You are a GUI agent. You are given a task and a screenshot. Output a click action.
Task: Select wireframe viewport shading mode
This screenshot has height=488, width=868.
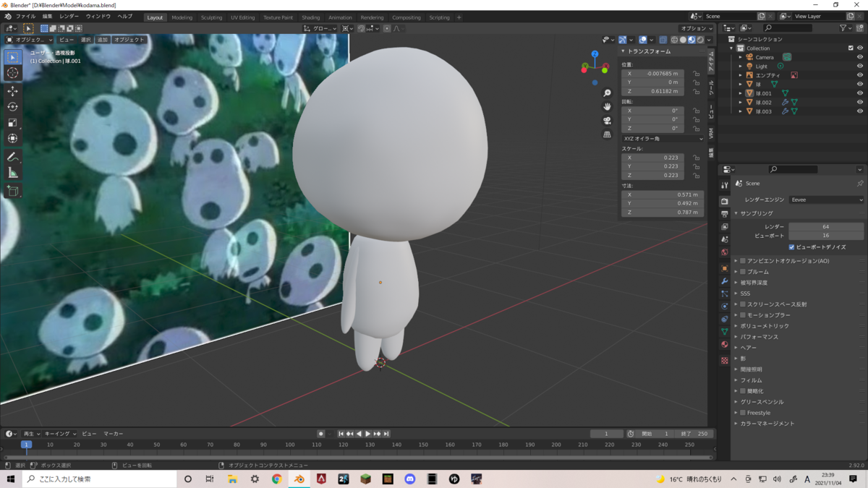click(674, 40)
